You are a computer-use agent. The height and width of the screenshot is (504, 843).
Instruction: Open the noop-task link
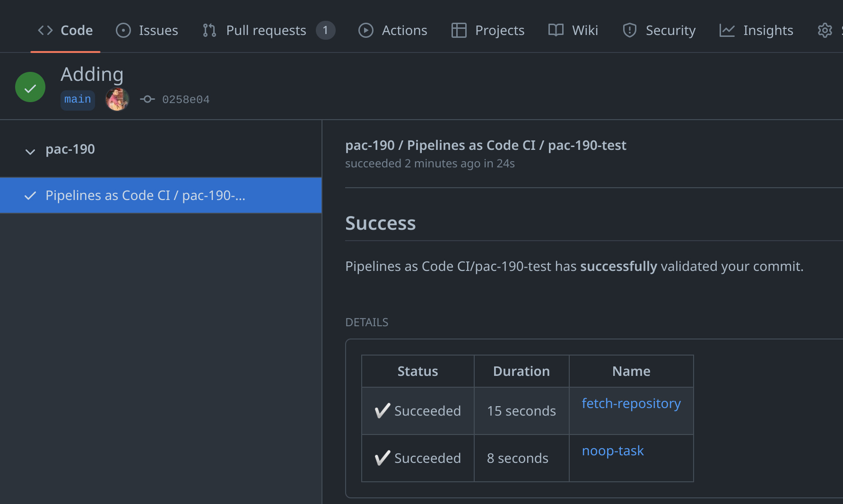coord(612,451)
